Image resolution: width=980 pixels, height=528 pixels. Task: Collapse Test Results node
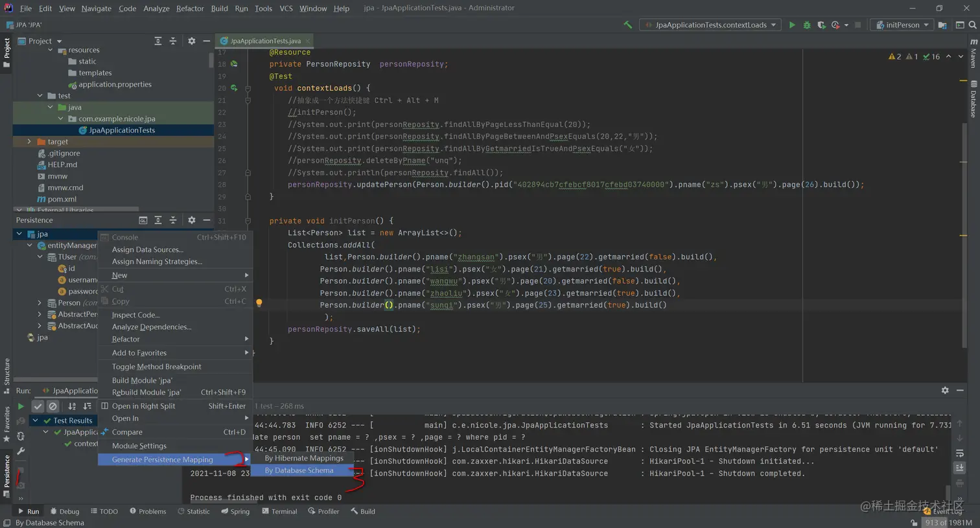click(36, 420)
